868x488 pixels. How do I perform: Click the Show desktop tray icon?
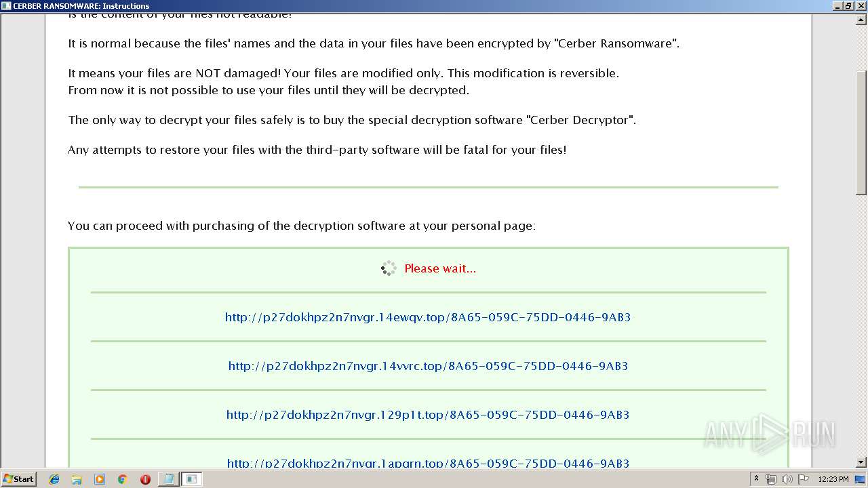coord(861,479)
